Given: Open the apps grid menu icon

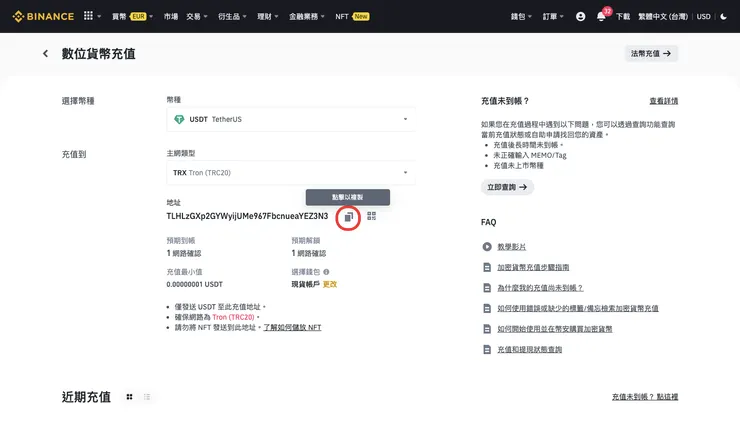Looking at the screenshot, I should 88,16.
